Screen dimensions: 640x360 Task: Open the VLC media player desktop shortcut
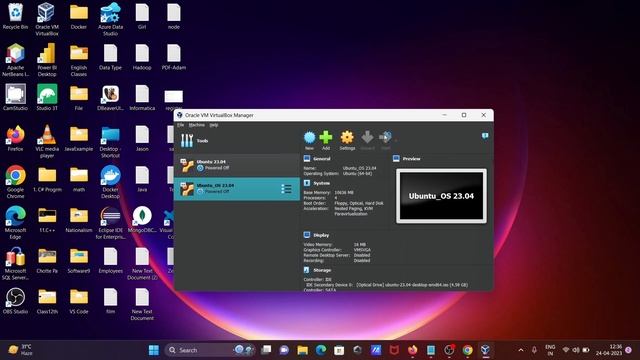click(47, 141)
